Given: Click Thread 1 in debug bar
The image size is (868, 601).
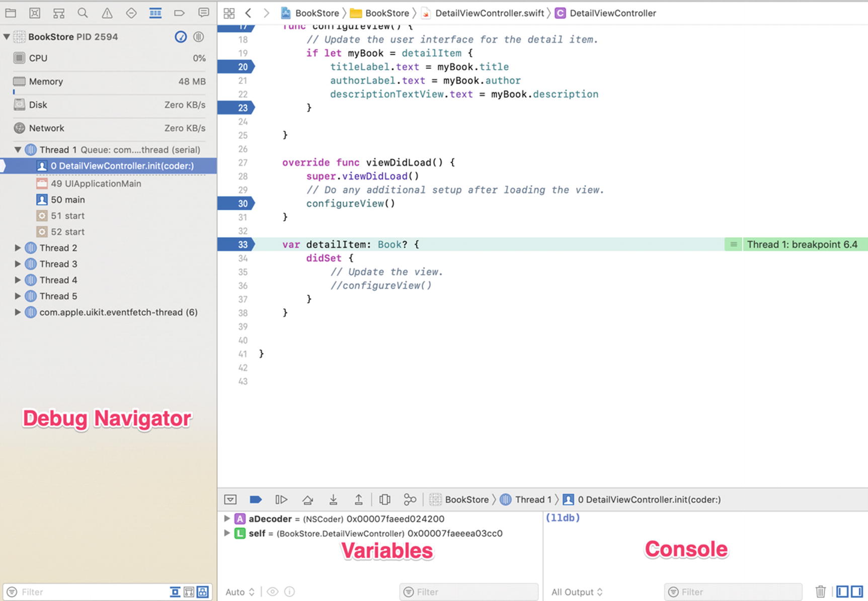Looking at the screenshot, I should 526,499.
